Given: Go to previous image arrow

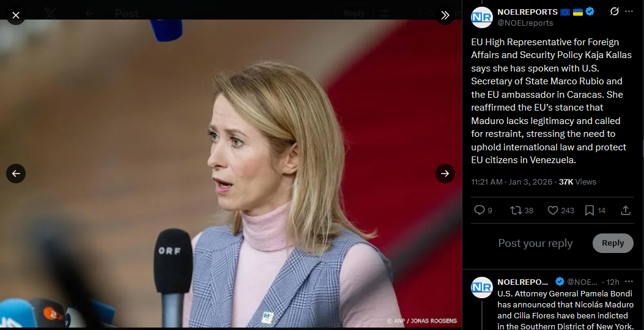Looking at the screenshot, I should click(16, 174).
